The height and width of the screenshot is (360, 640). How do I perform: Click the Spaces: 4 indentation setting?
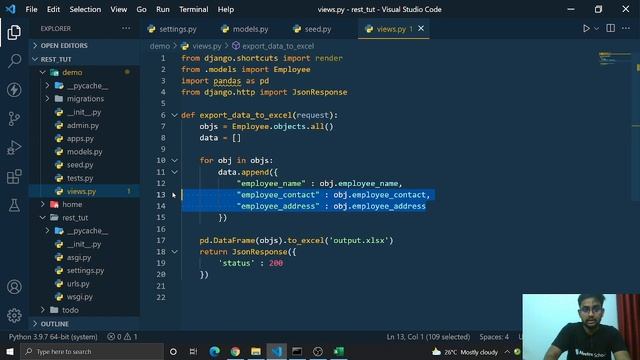coord(494,337)
